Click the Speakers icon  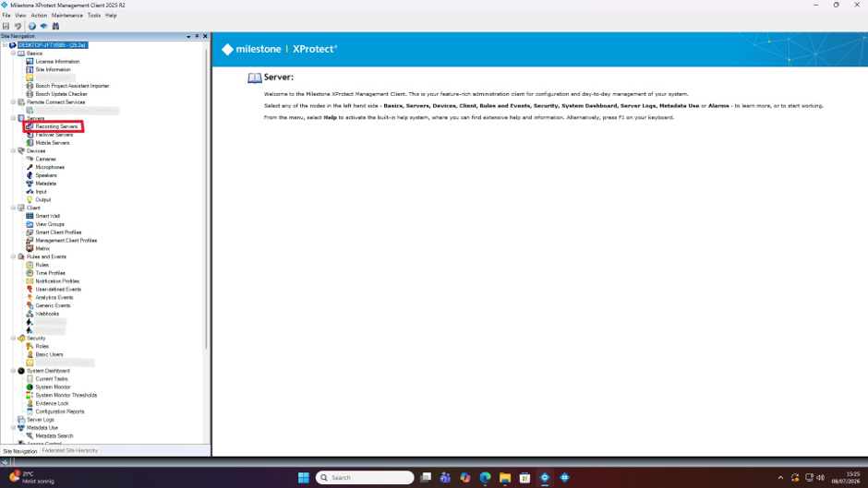(30, 175)
